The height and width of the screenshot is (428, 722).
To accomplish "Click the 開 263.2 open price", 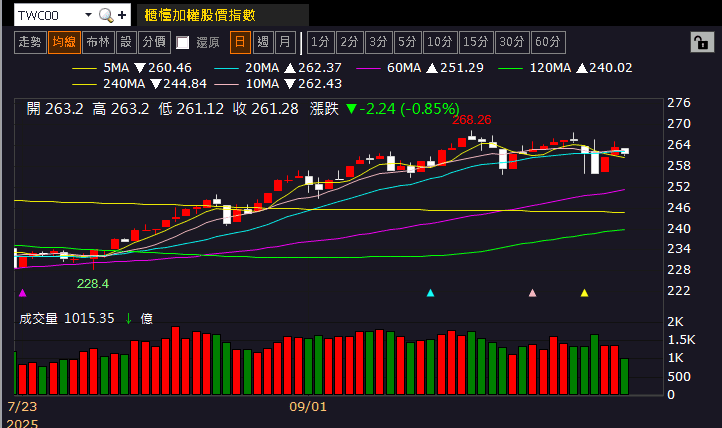I will (55, 109).
